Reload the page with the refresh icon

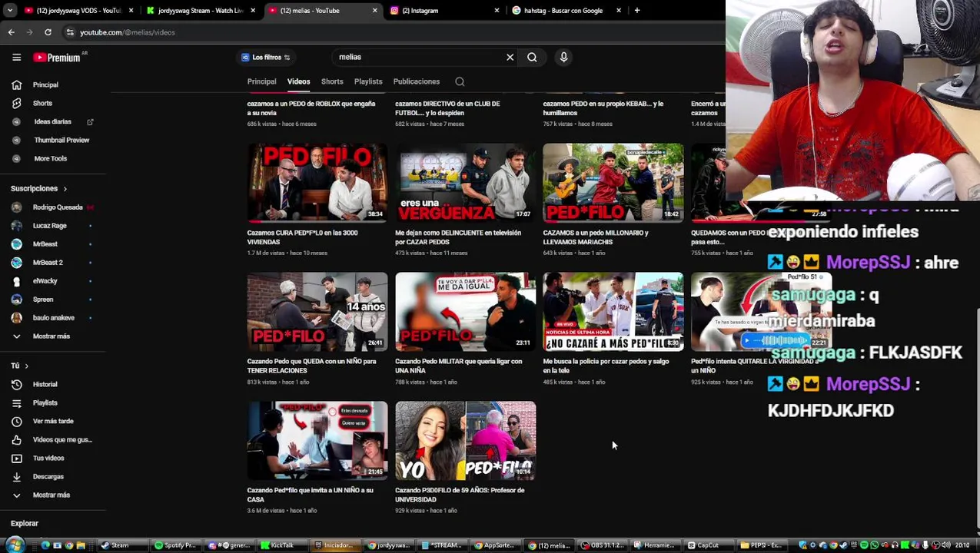click(x=48, y=32)
